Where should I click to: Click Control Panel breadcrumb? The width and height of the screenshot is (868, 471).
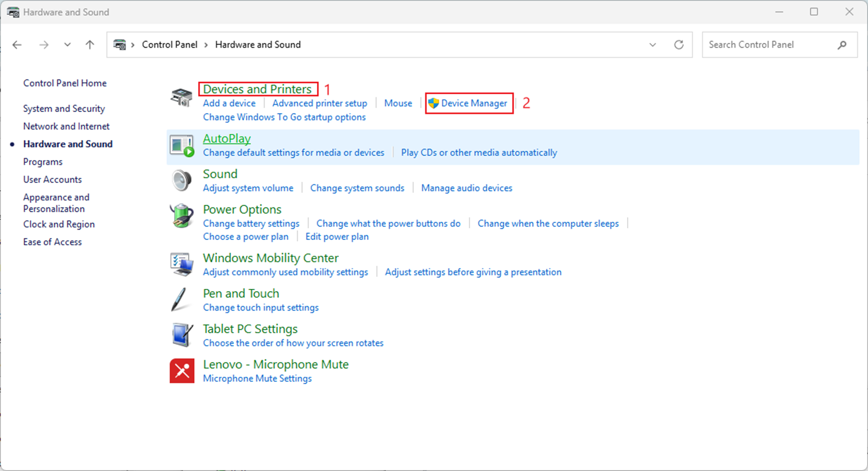click(x=169, y=44)
